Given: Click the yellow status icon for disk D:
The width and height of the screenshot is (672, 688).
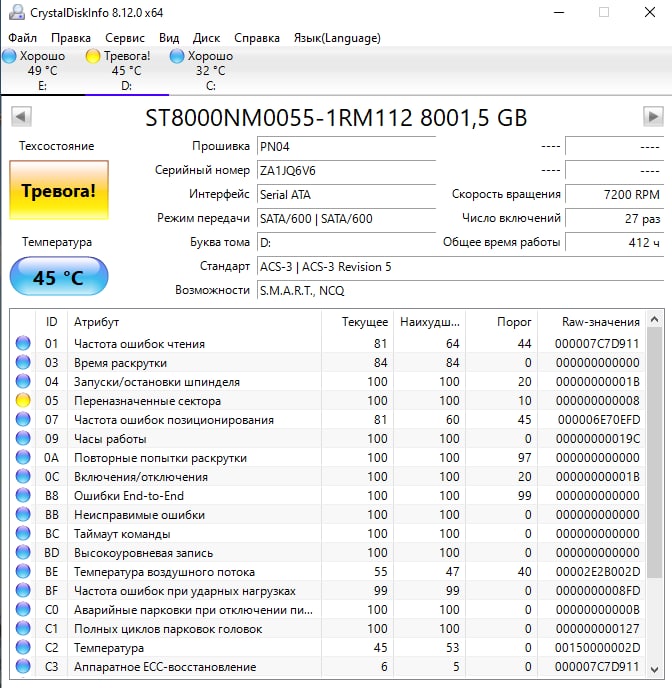Looking at the screenshot, I should click(93, 56).
